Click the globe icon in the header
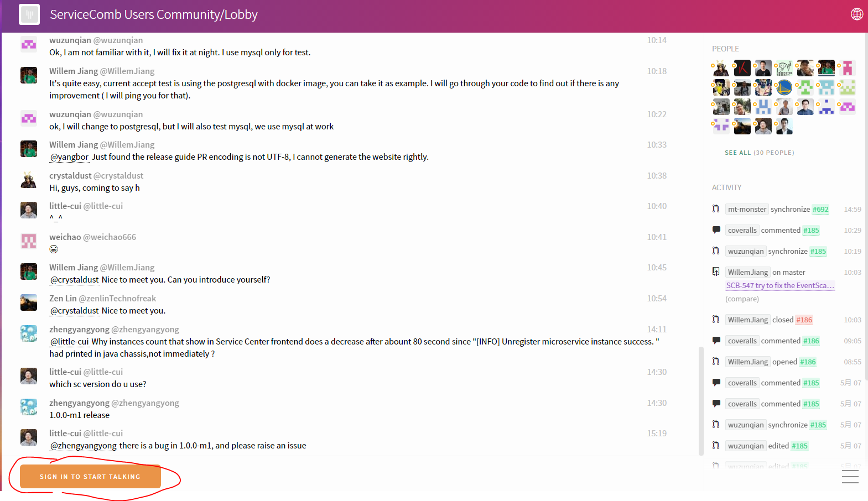Viewport: 868px width, 501px height. coord(856,14)
